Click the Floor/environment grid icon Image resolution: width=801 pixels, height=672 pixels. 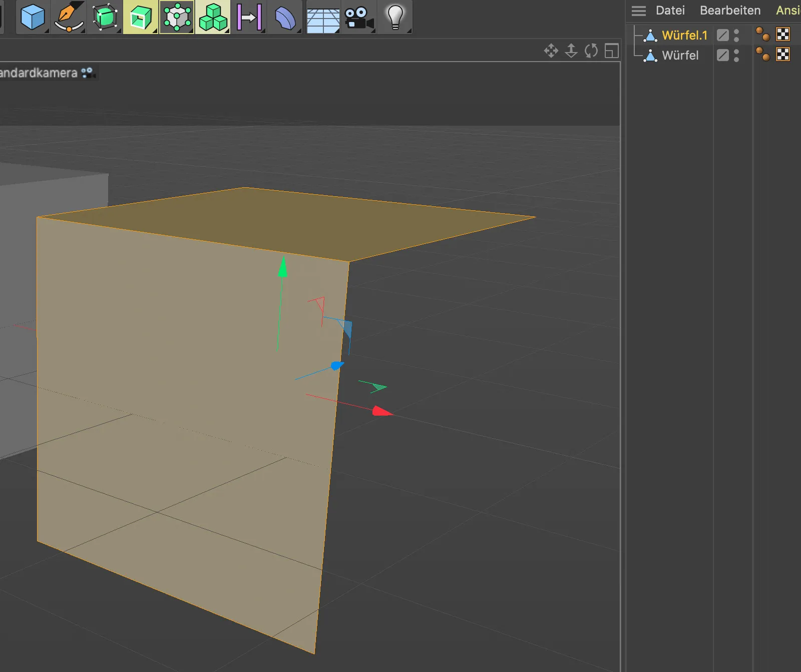click(323, 21)
